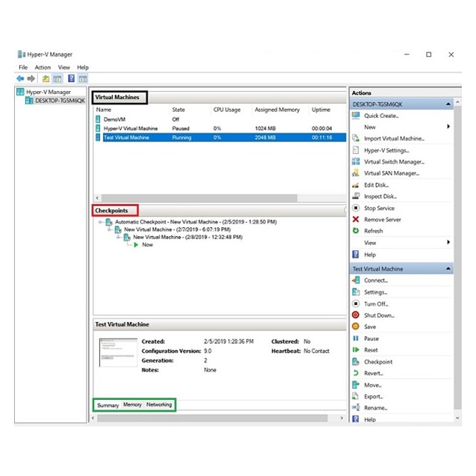Click the Revert action icon
Viewport: 476px width, 476px height.
356,373
